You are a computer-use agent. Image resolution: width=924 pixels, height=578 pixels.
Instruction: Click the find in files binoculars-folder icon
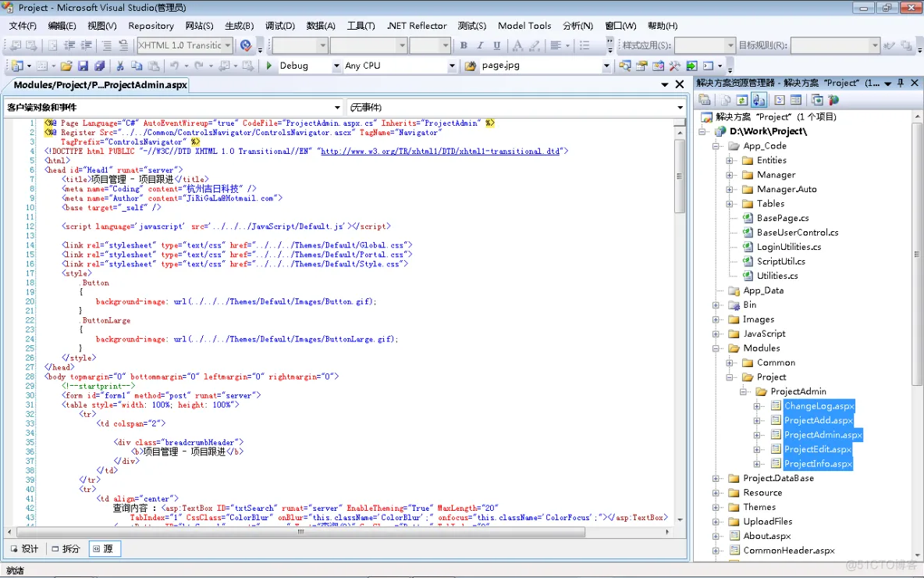click(x=470, y=66)
